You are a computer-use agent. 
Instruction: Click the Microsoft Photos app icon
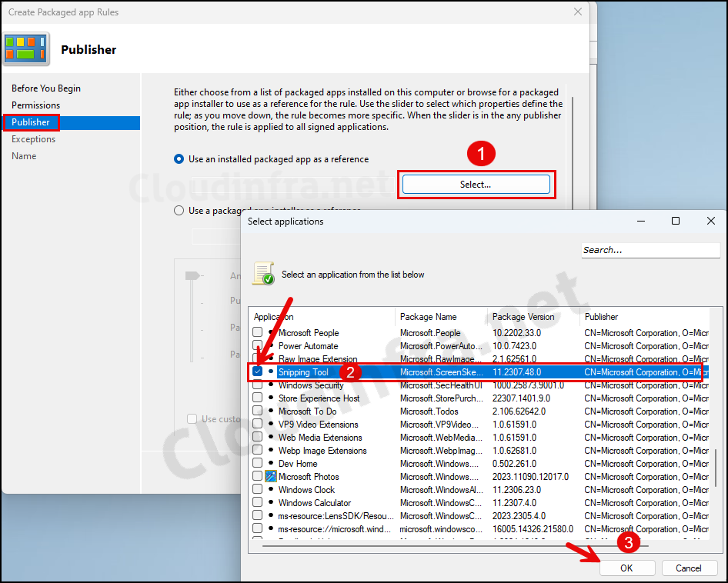click(271, 476)
